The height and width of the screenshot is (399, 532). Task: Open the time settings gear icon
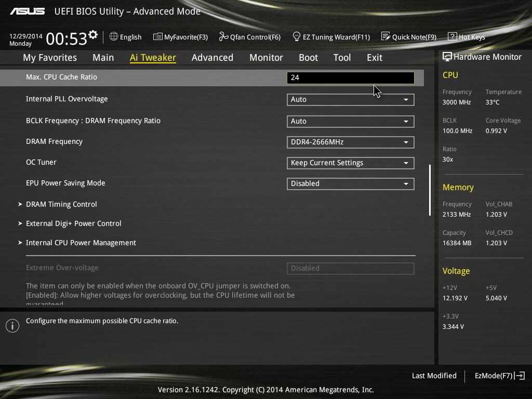click(x=93, y=35)
